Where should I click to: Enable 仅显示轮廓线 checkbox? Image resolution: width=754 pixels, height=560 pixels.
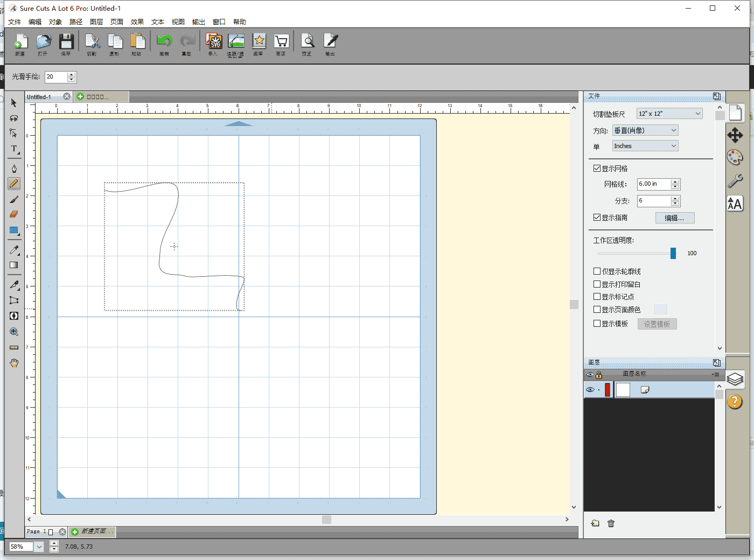597,271
